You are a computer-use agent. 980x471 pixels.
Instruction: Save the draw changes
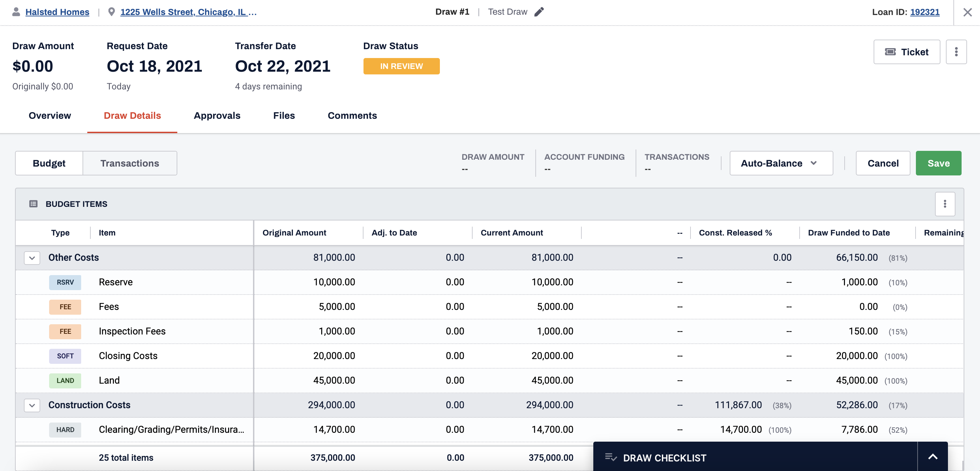tap(938, 163)
